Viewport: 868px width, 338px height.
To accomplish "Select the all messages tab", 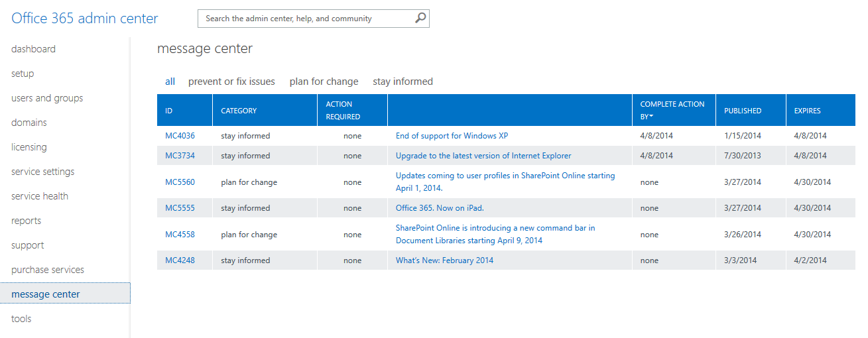I will [x=170, y=82].
